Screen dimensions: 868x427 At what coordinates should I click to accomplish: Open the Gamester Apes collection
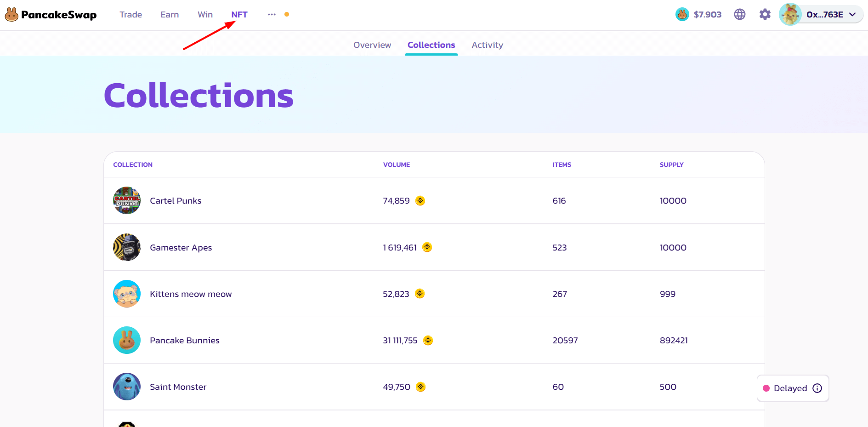[x=181, y=248]
